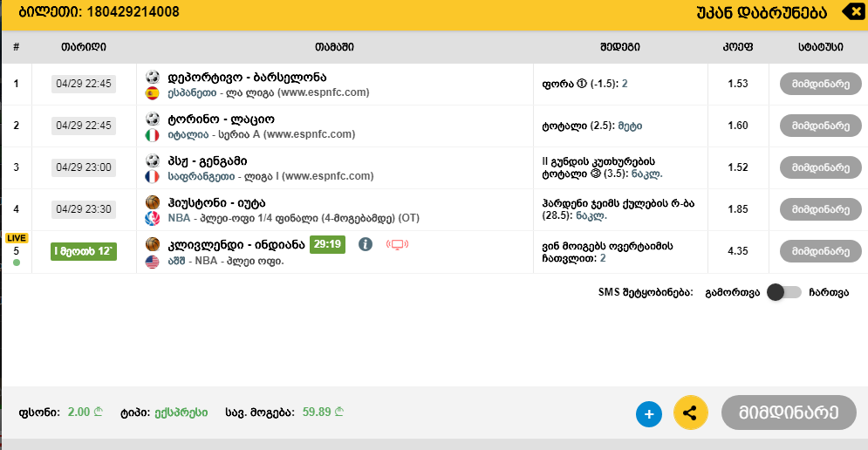Click 'კლივლენდი - ინდიანა' match title
This screenshot has height=450, width=868.
point(236,245)
